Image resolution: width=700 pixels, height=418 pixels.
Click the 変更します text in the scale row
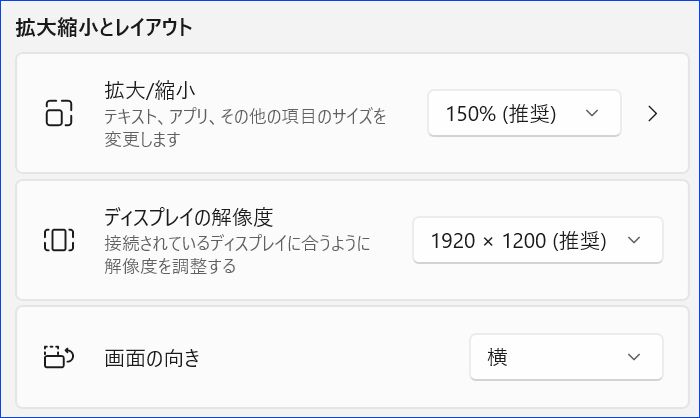point(142,140)
